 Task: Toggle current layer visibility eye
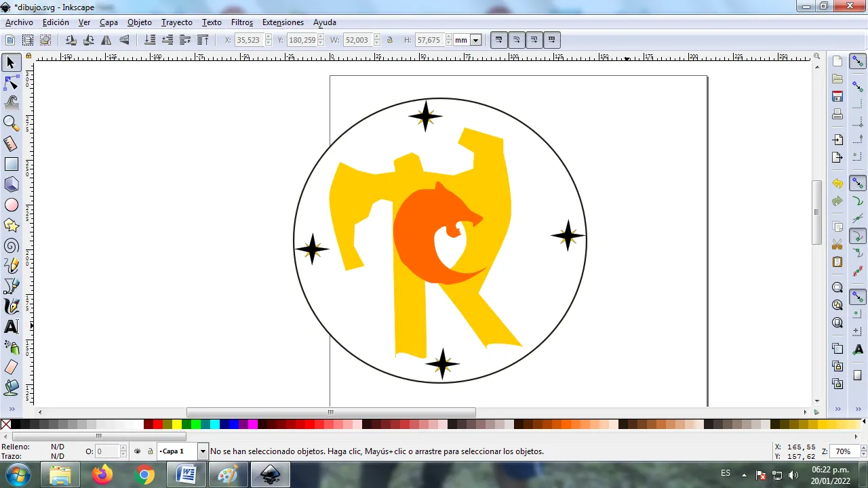tap(138, 451)
